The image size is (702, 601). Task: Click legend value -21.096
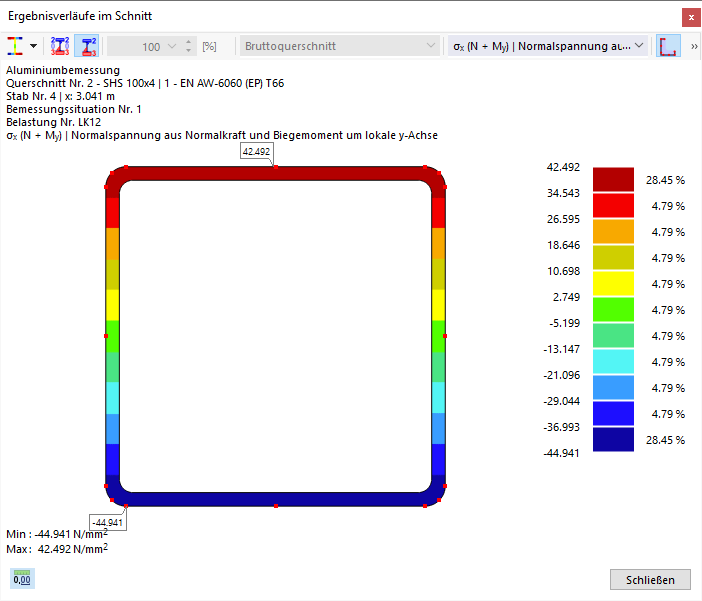click(x=561, y=375)
